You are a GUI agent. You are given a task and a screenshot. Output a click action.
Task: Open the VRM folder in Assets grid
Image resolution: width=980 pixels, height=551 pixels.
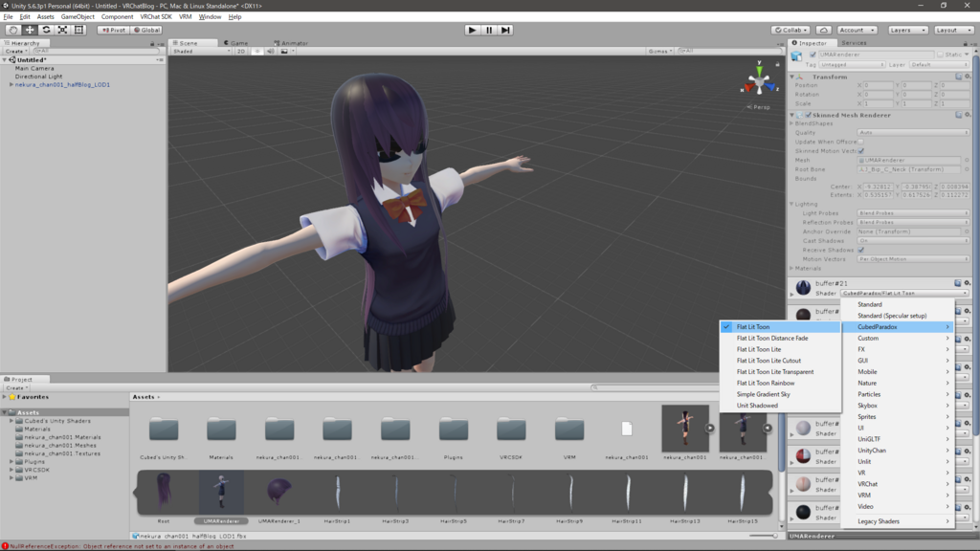coord(569,430)
